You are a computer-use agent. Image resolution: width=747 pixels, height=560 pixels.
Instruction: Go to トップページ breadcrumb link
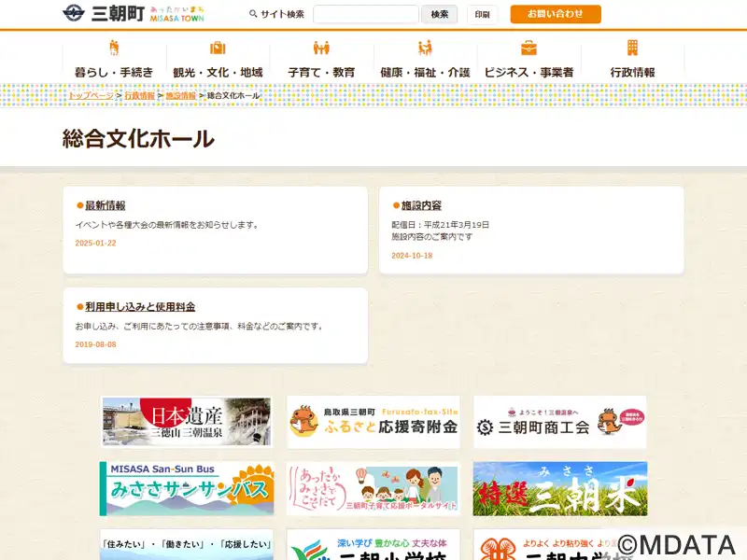(91, 96)
